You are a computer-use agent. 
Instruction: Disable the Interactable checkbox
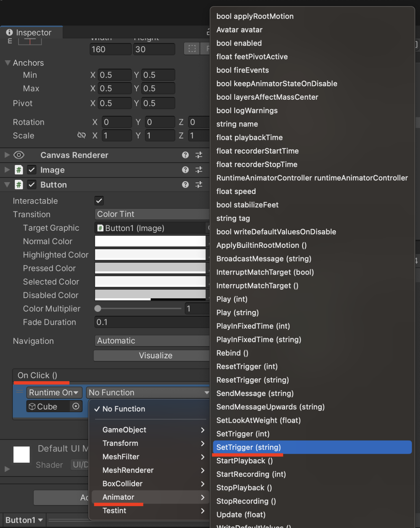99,201
